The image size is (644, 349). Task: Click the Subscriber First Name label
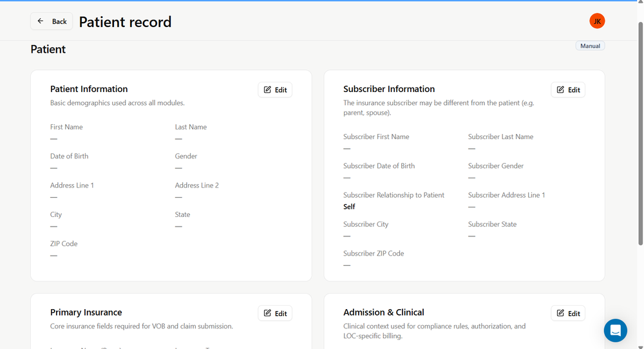[x=376, y=137]
